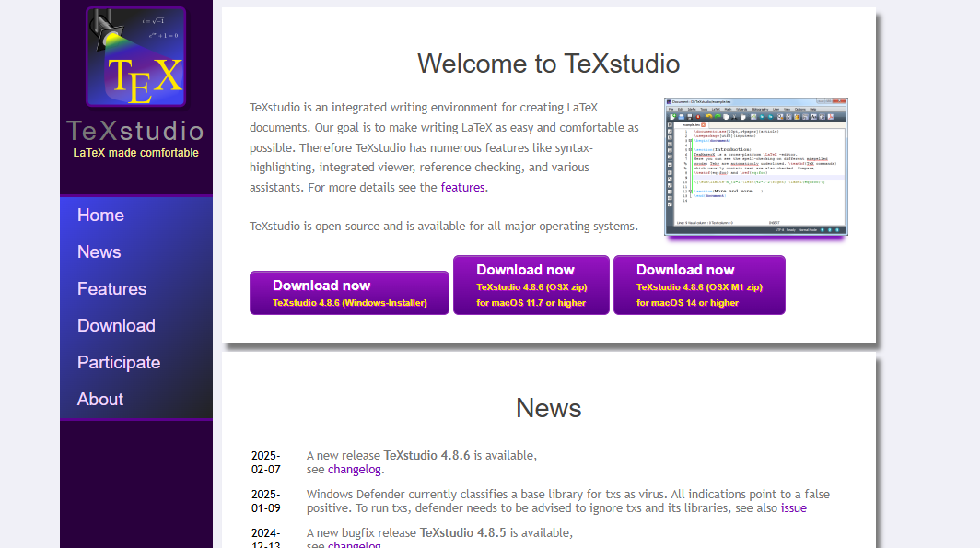Open changelog link for TeXstudio 4.8.6

[x=354, y=470]
